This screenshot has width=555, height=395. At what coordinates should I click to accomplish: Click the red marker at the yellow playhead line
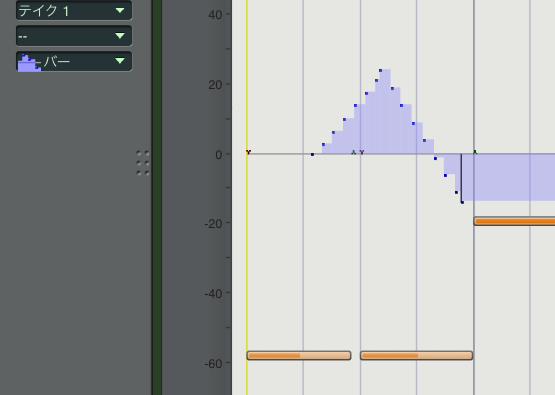point(248,152)
